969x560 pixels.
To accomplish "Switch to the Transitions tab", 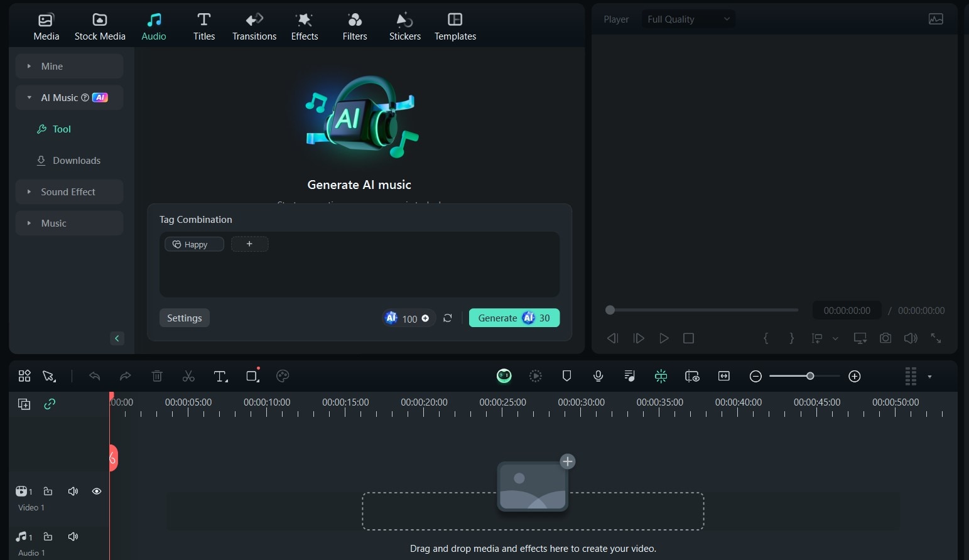I will tap(254, 27).
